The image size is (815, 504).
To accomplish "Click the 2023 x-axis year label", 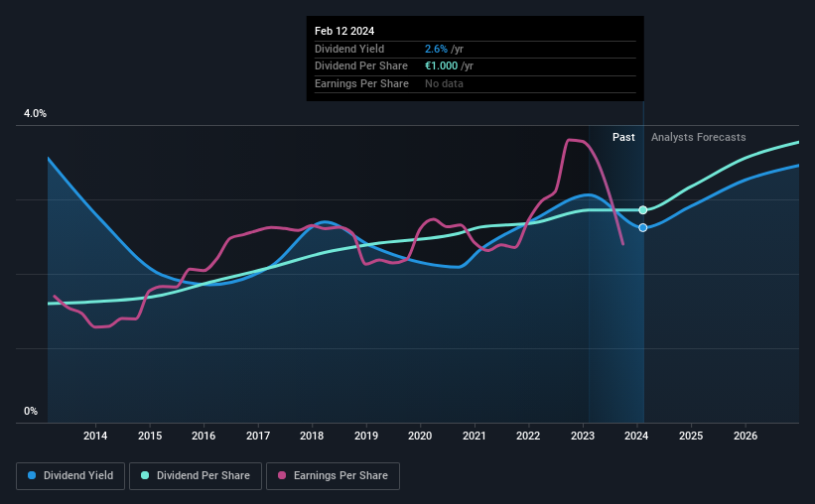I will [x=582, y=436].
